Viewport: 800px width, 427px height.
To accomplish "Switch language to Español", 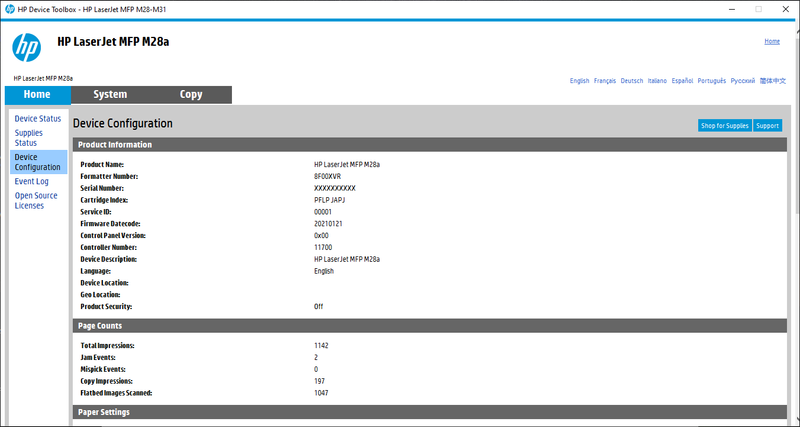I will point(682,81).
